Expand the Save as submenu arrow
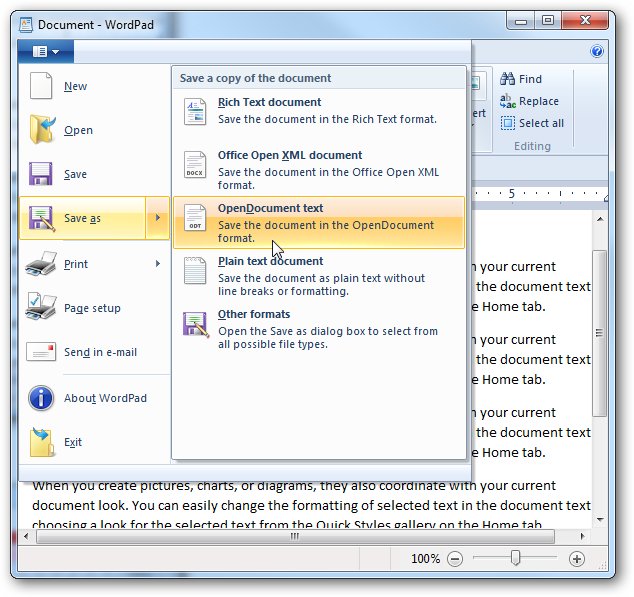The width and height of the screenshot is (634, 597). coord(158,218)
